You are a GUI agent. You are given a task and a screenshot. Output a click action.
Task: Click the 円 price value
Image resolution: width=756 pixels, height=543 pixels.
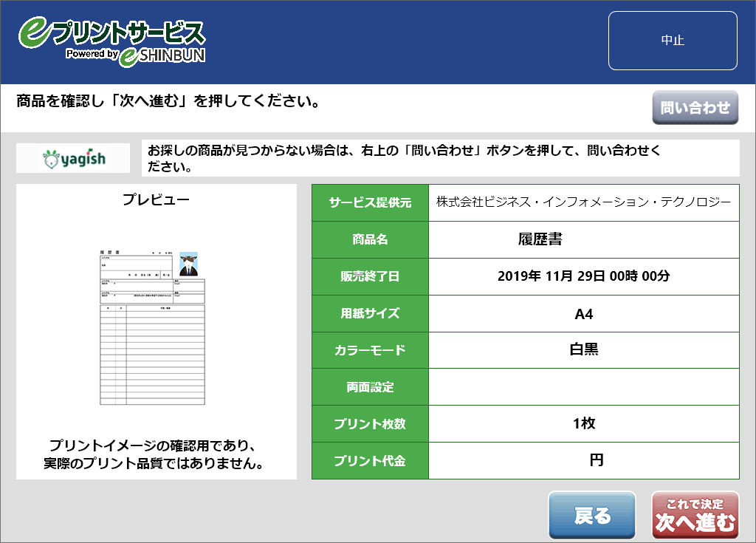tap(597, 460)
